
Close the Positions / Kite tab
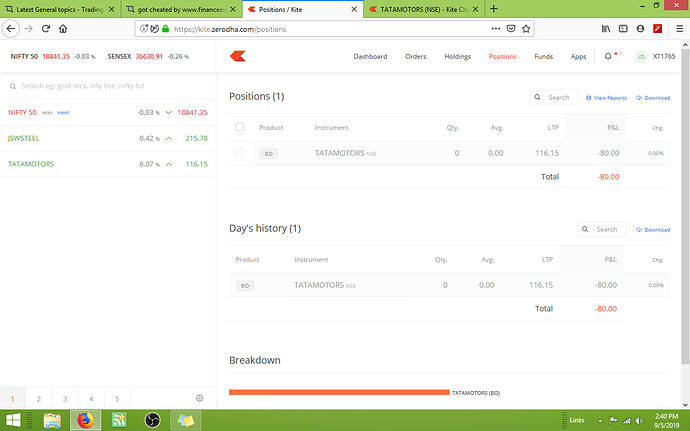354,9
